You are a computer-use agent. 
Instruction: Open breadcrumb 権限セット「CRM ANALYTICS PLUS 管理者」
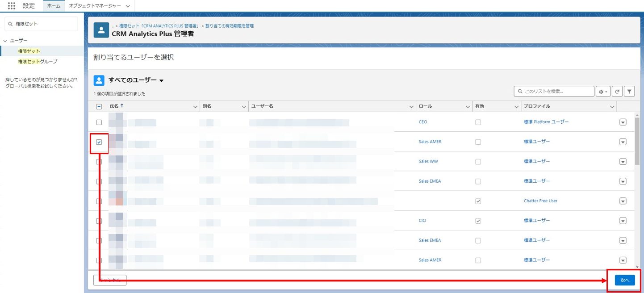point(159,26)
